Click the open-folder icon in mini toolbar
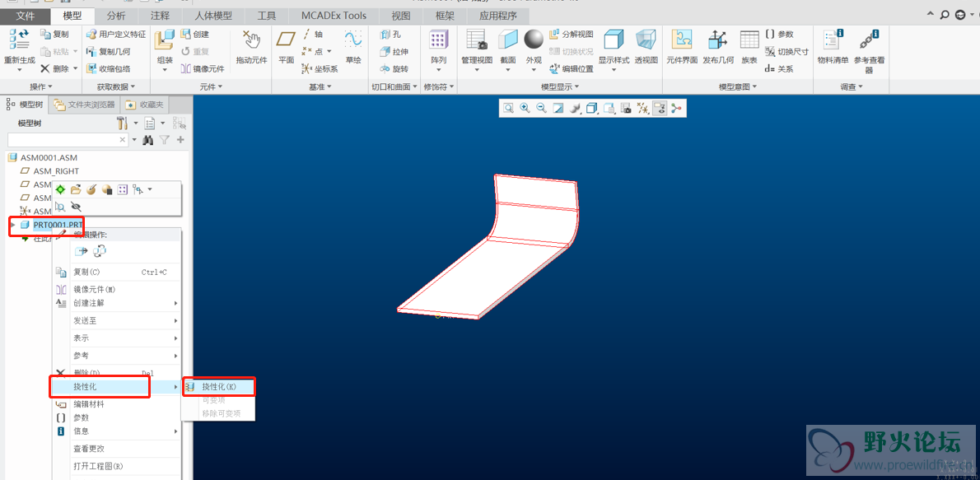The image size is (980, 480). 77,189
